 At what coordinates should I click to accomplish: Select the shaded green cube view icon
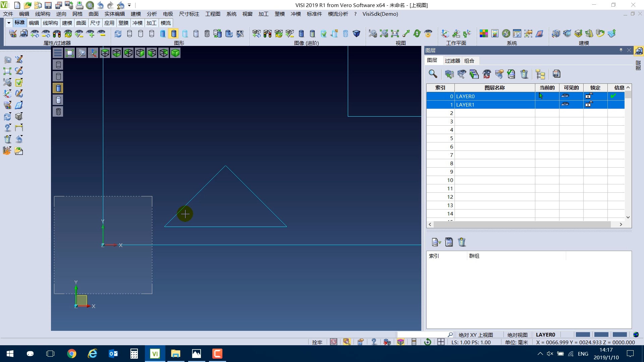pos(175,53)
